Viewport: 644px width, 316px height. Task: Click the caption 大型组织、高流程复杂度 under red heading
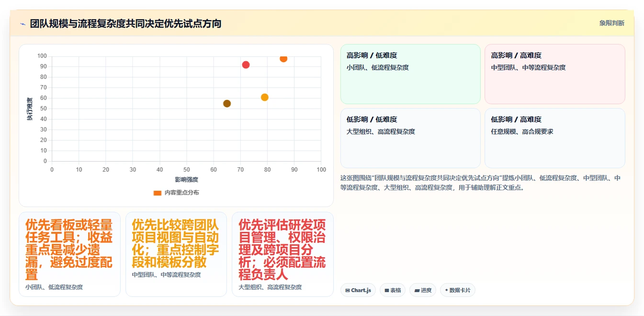[270, 287]
